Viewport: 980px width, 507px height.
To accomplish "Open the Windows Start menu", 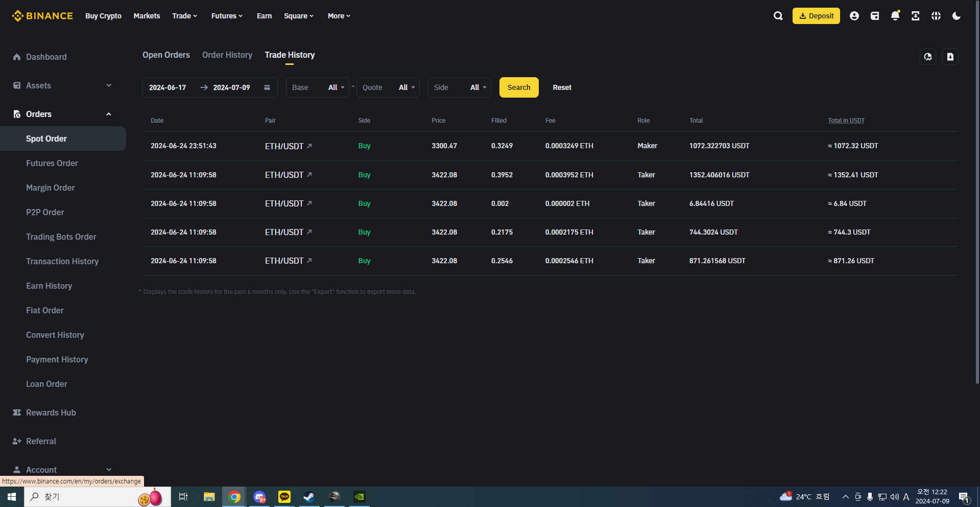I will (x=12, y=497).
